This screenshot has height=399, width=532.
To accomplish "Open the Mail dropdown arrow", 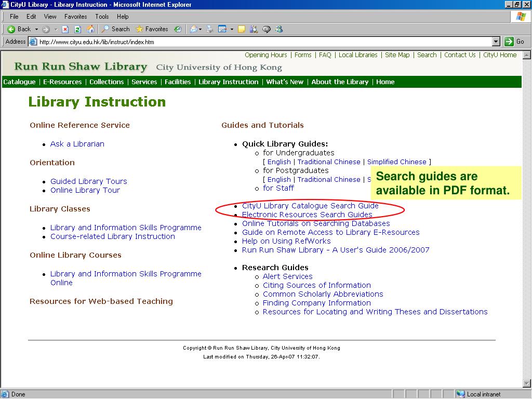I will [200, 30].
